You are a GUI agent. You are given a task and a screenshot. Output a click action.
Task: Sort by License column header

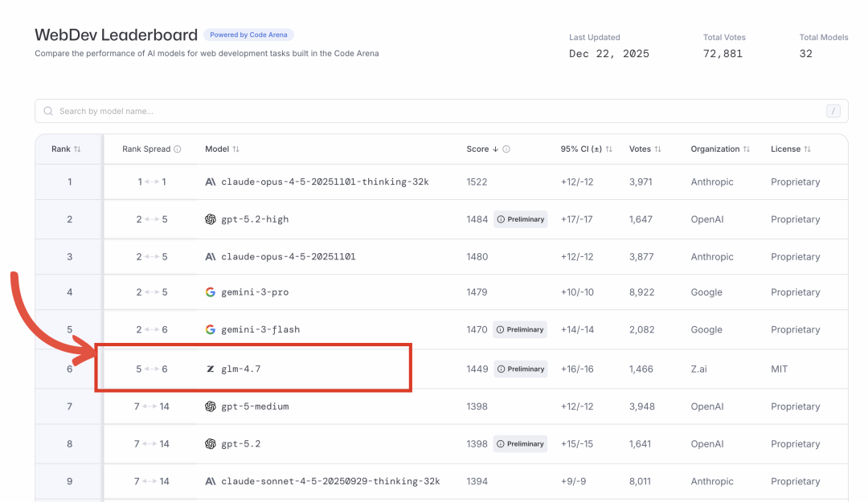pyautogui.click(x=791, y=149)
